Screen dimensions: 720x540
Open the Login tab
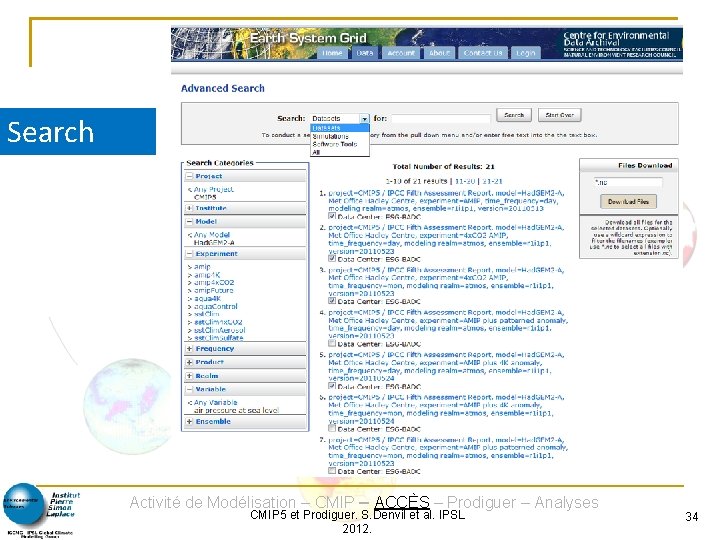click(526, 53)
